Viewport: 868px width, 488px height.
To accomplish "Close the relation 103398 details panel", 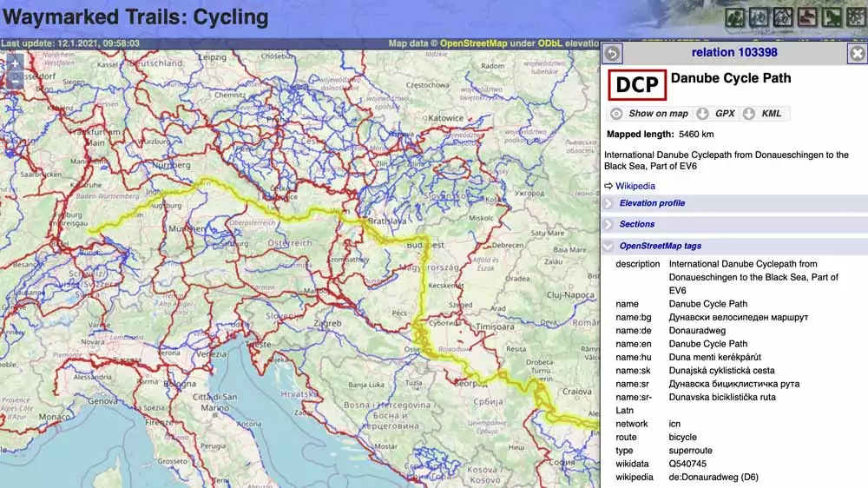I will pos(857,53).
